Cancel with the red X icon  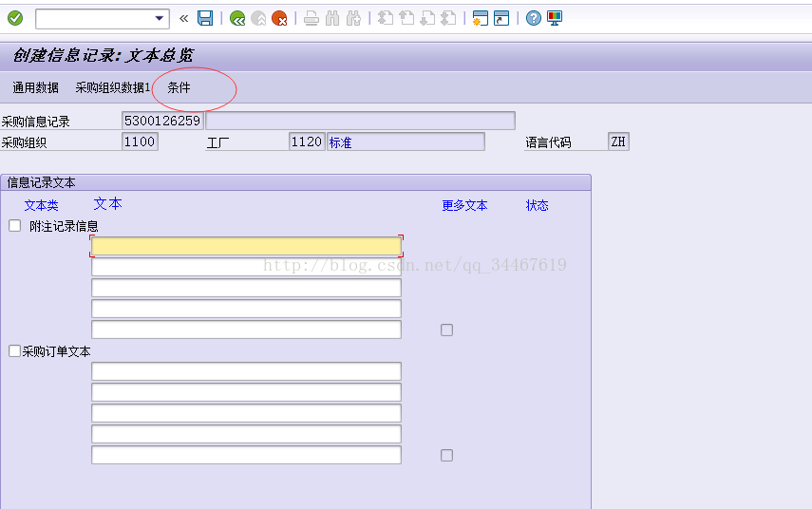pos(279,19)
